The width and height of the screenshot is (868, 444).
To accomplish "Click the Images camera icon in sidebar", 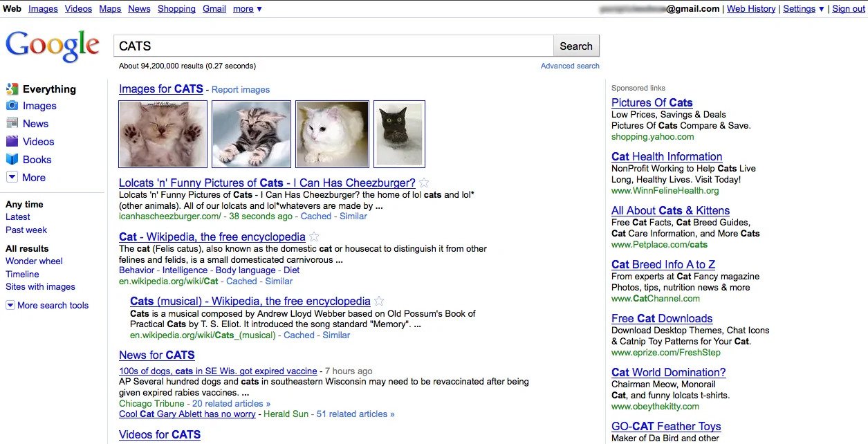I will tap(12, 106).
